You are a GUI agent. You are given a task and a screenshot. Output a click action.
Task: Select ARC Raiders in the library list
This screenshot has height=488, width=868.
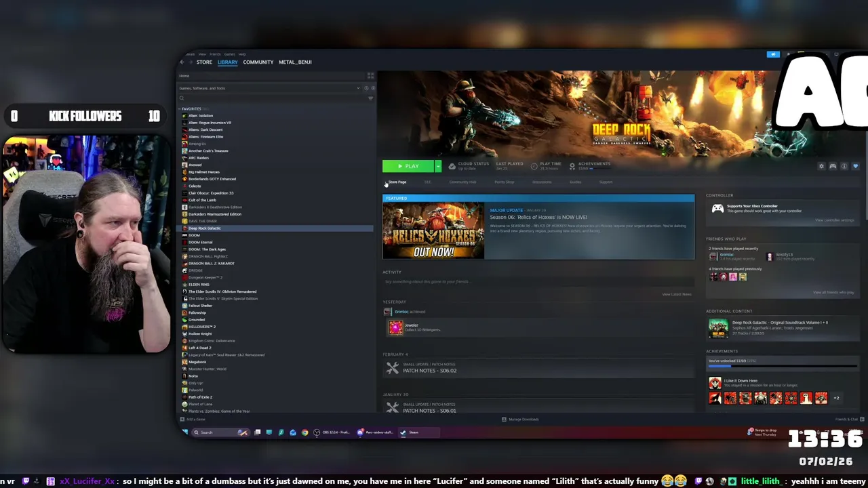point(199,158)
